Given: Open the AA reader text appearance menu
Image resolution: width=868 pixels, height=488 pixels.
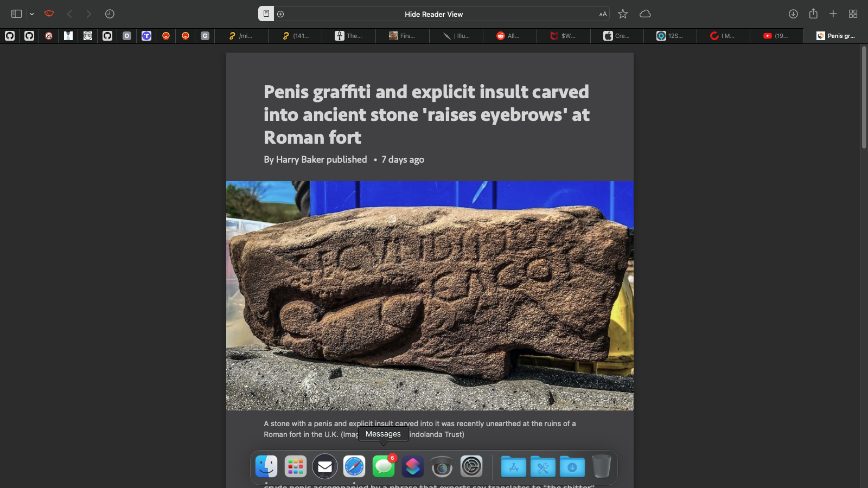Looking at the screenshot, I should 603,14.
